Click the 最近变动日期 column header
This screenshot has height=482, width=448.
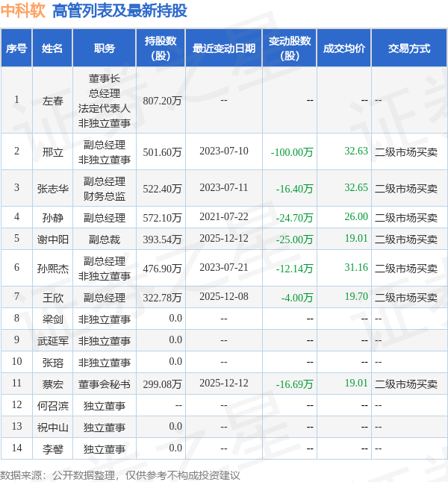pos(224,48)
